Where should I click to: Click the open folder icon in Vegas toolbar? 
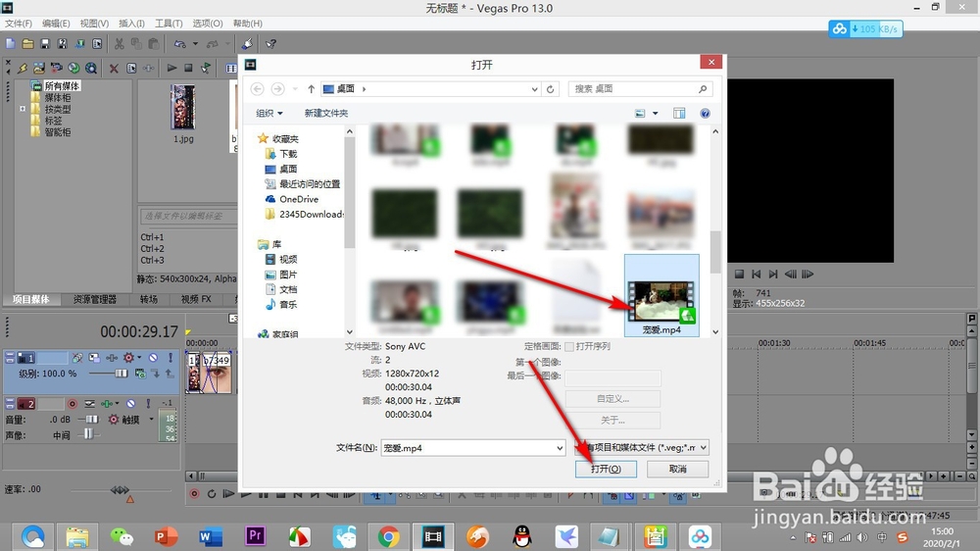[x=27, y=44]
